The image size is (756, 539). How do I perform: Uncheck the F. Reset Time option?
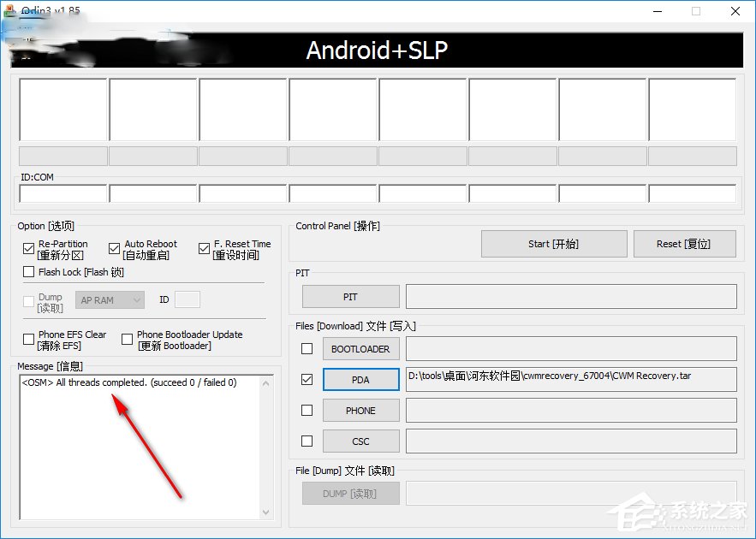[204, 247]
